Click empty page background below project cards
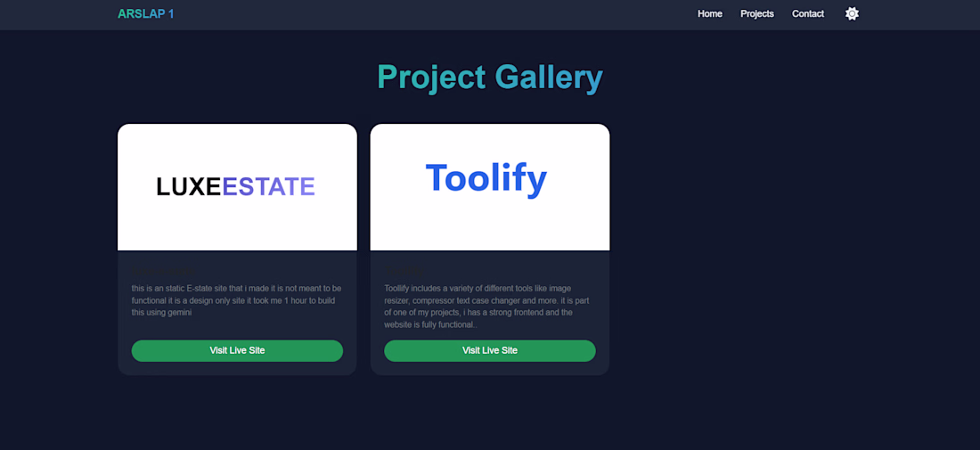The height and width of the screenshot is (450, 980). coord(490,414)
